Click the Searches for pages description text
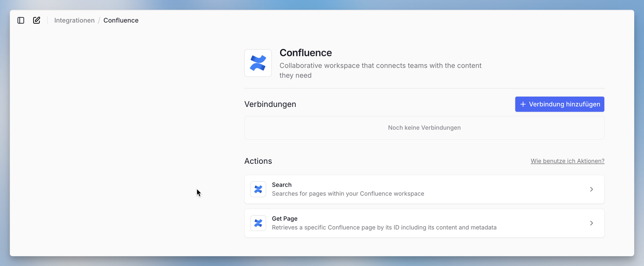Image resolution: width=644 pixels, height=266 pixels. pyautogui.click(x=348, y=194)
